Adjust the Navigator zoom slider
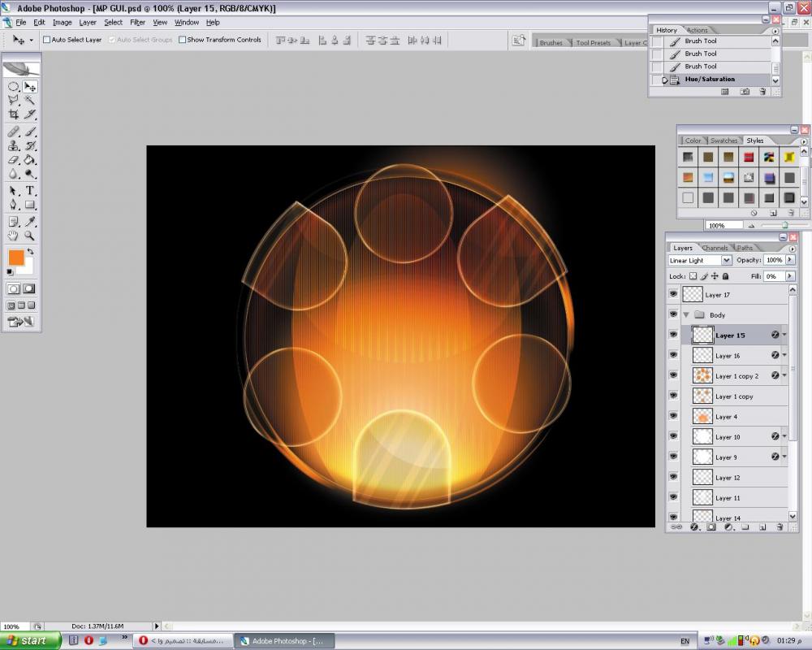The image size is (812, 650). pos(785,225)
